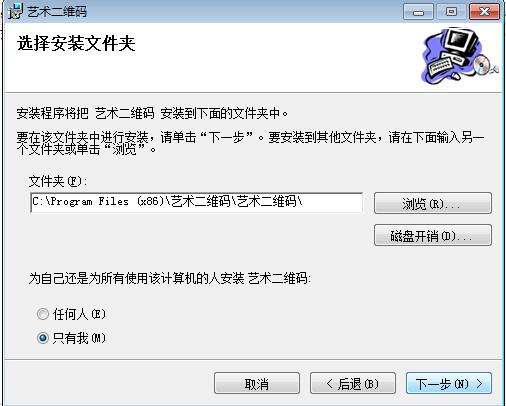Click the CD disc in the banner graphic
The height and width of the screenshot is (406, 506).
[x=482, y=64]
